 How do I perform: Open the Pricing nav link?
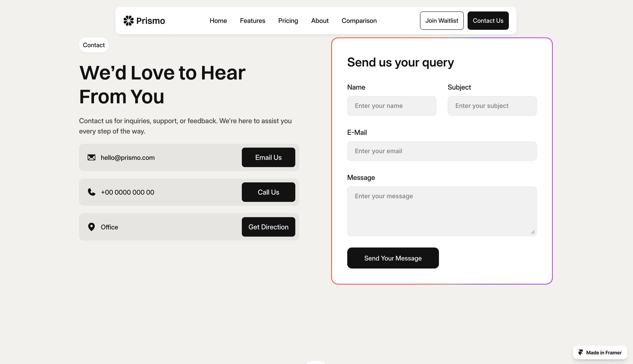click(288, 20)
